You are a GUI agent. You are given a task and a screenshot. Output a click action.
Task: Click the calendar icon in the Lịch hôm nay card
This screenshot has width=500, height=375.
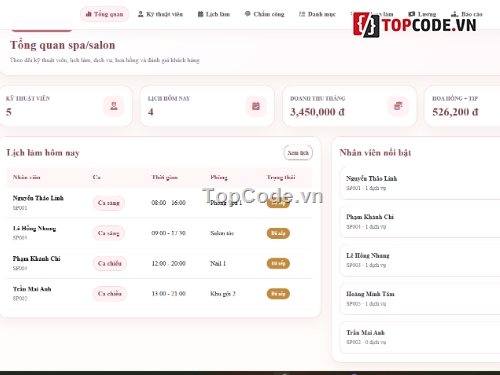click(x=256, y=106)
